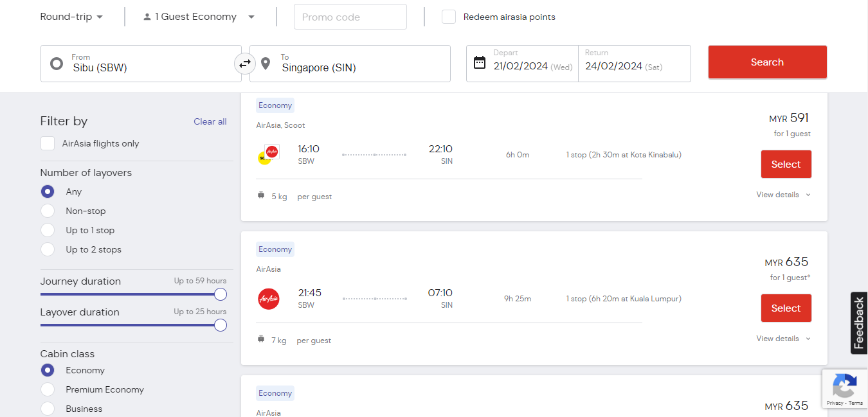Click the AirAsia Scoot logos on 16:10 flight

point(268,154)
